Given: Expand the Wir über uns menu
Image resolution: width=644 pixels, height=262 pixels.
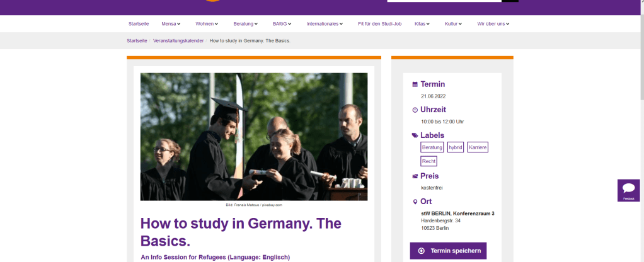Looking at the screenshot, I should click(x=493, y=24).
